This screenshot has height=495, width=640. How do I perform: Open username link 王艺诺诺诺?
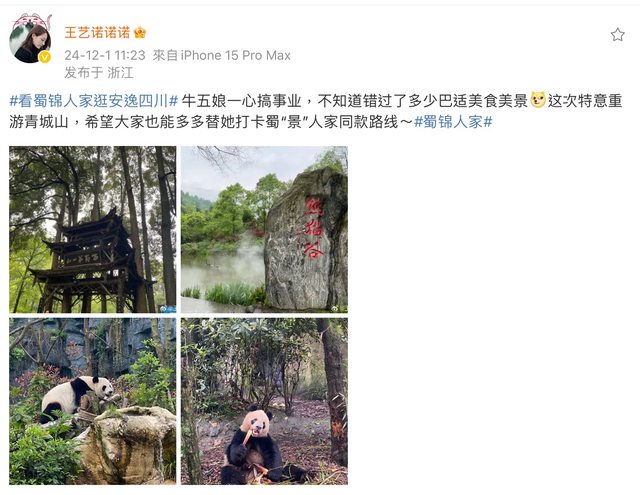point(97,32)
